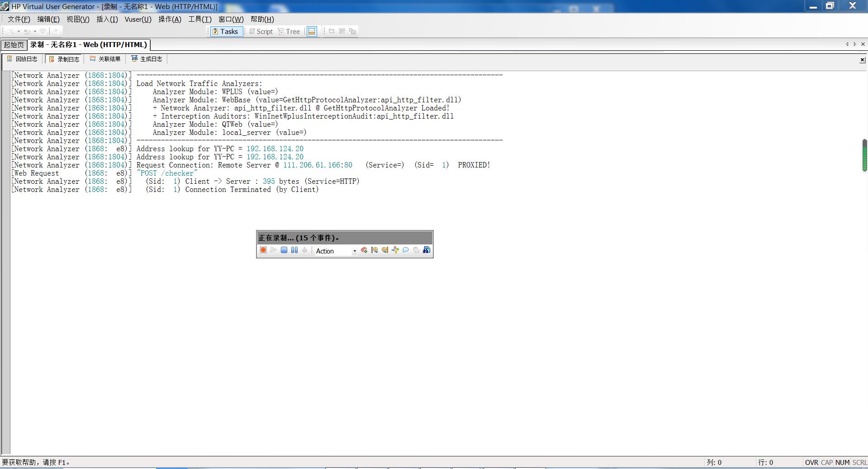Open the 视图(V) menu

tap(78, 19)
